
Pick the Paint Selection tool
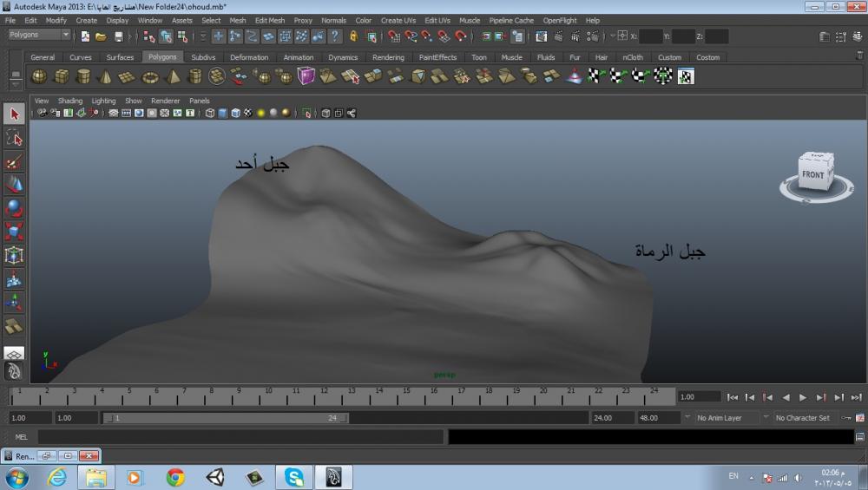point(14,161)
